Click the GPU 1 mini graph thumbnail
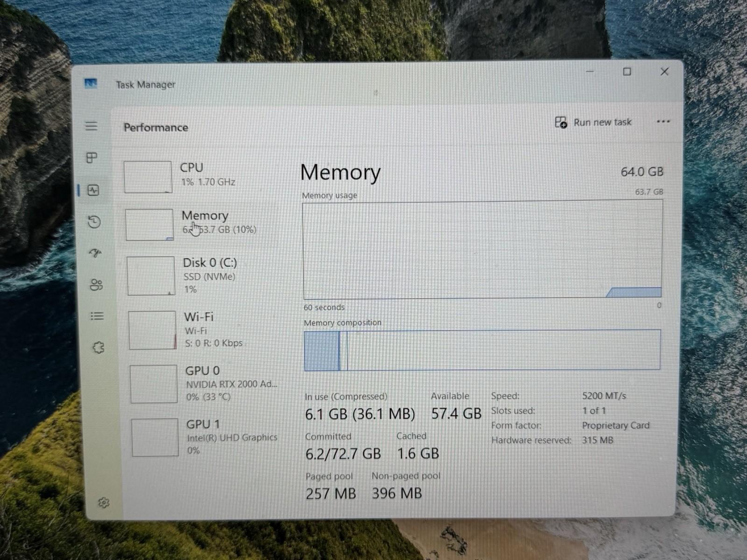 [x=155, y=437]
